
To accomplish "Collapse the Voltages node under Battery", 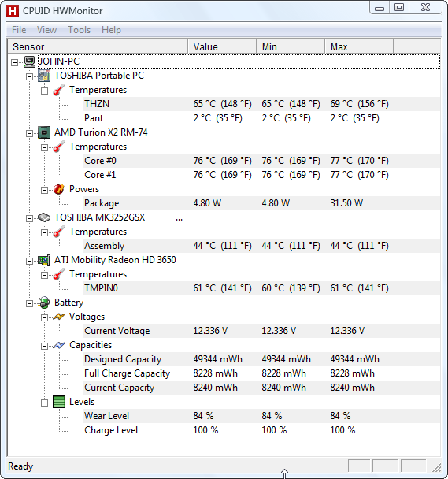I will coord(44,318).
